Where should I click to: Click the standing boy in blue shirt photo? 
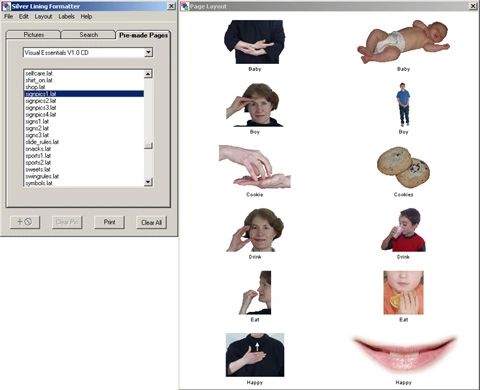(x=403, y=105)
